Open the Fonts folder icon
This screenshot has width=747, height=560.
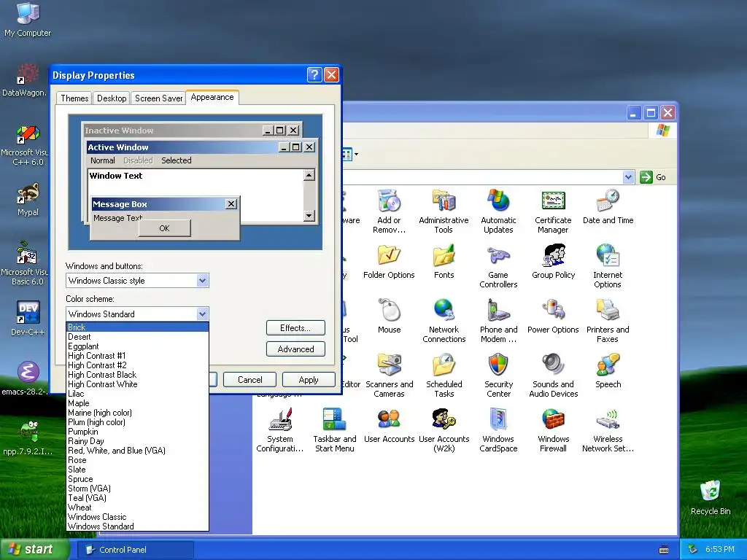(x=444, y=262)
